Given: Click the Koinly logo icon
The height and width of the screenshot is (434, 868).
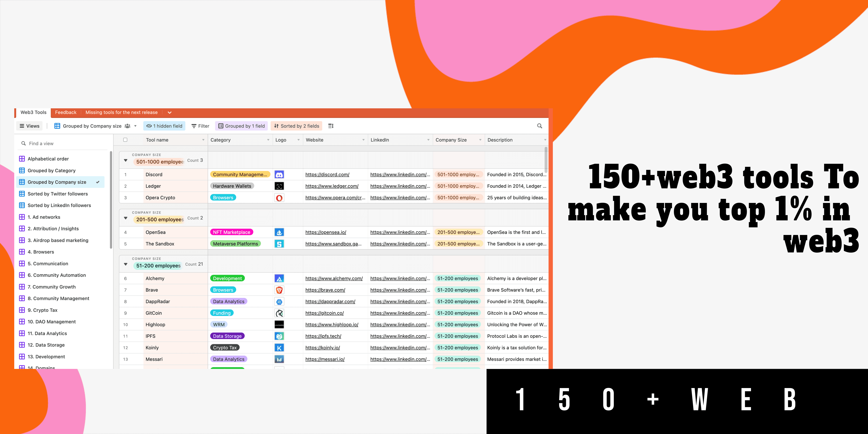Looking at the screenshot, I should click(x=279, y=348).
